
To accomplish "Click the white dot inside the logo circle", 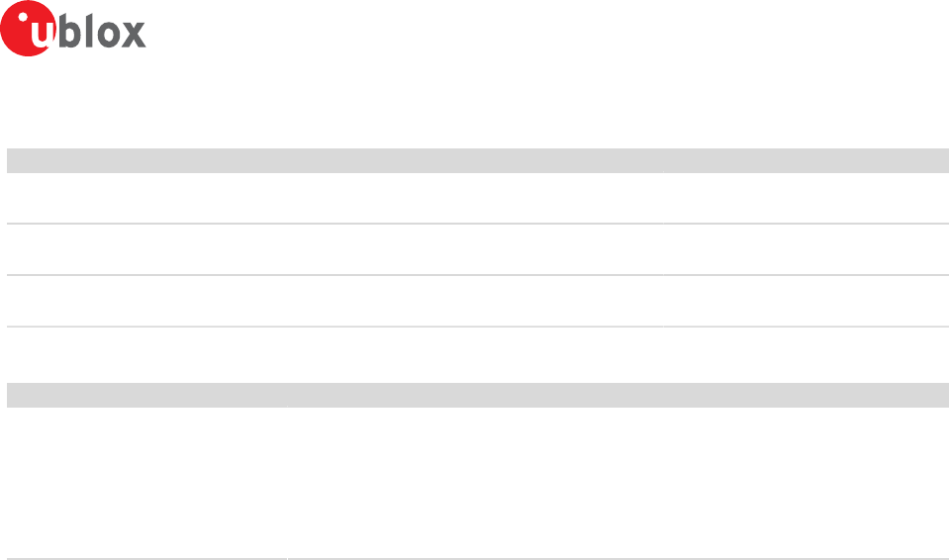I will [x=23, y=17].
